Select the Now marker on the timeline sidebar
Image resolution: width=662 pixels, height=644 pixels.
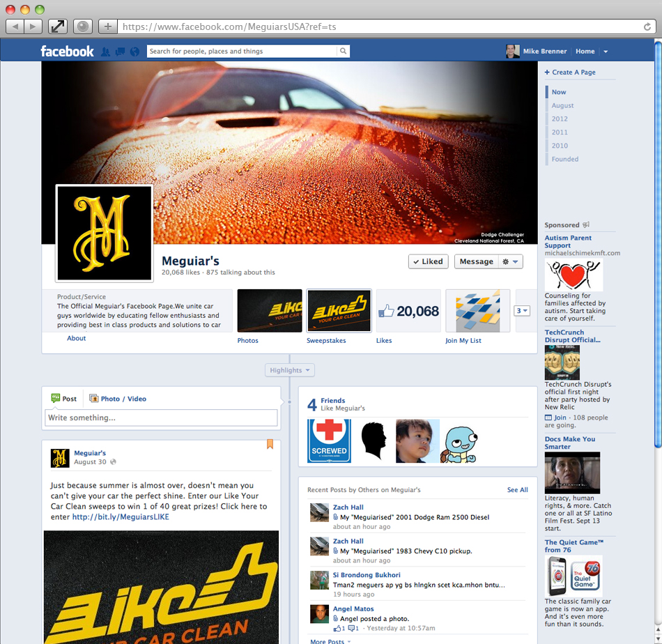click(559, 91)
